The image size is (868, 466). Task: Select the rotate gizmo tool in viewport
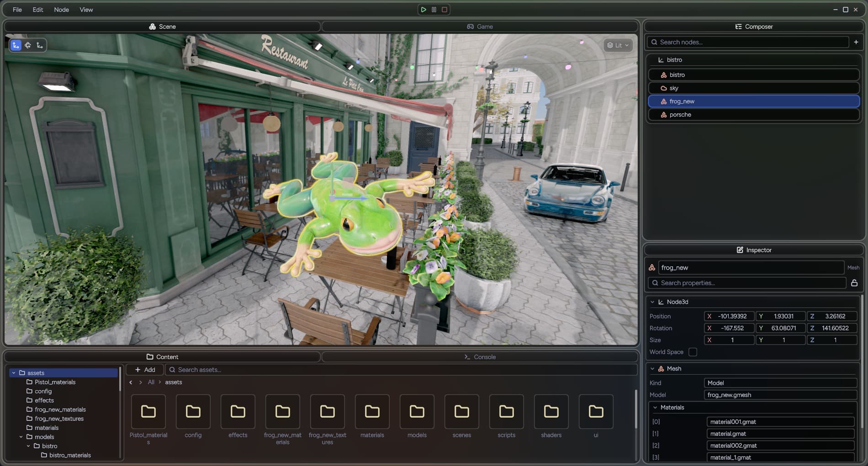tap(28, 45)
